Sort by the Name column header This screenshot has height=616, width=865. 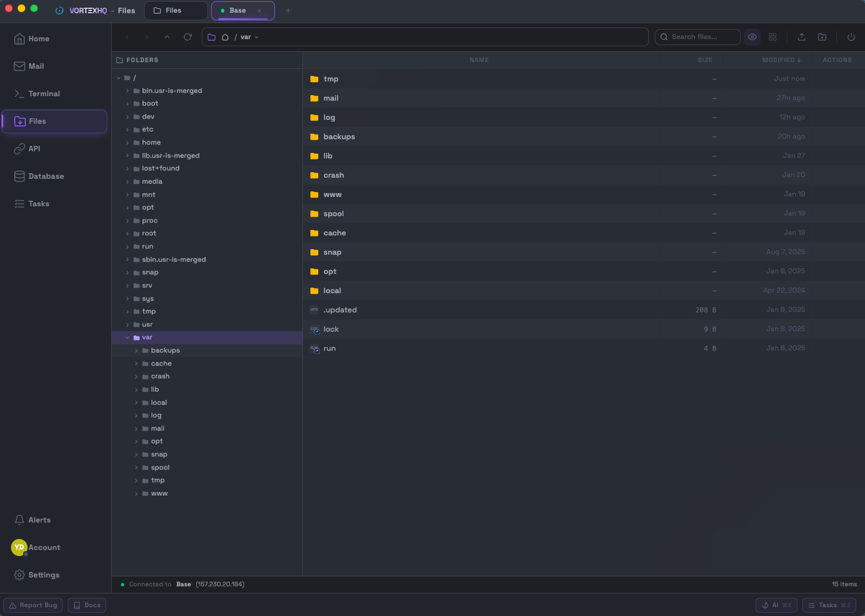[x=479, y=60]
